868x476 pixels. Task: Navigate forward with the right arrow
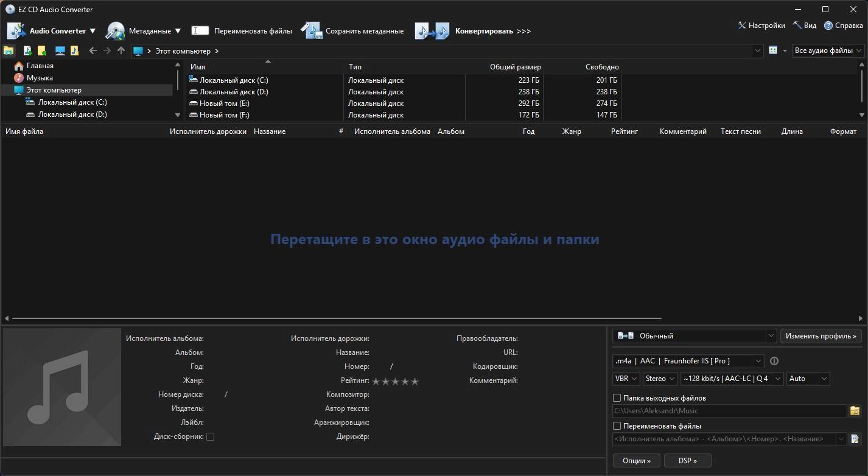tap(107, 51)
